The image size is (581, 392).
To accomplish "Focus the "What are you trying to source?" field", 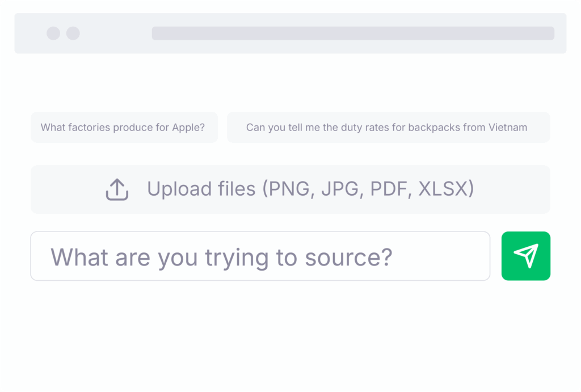I will (x=260, y=256).
